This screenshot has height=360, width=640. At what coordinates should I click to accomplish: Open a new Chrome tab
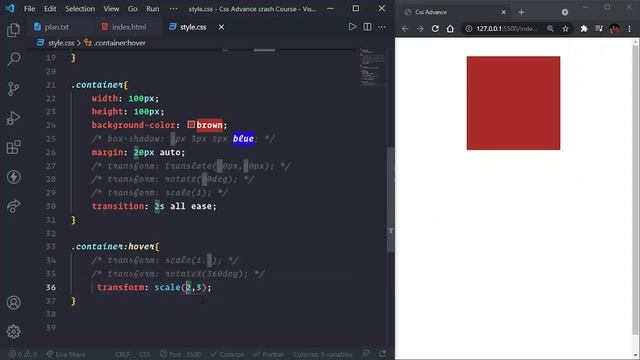(x=521, y=12)
